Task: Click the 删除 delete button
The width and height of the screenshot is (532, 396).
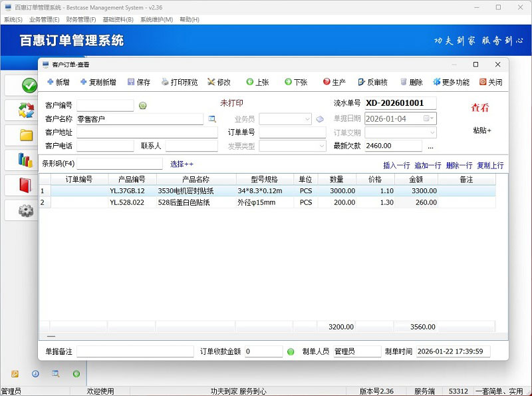Action: [411, 82]
